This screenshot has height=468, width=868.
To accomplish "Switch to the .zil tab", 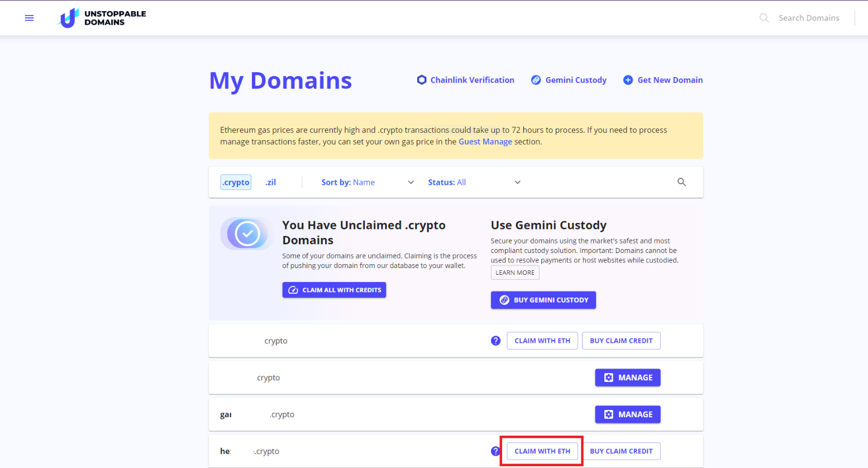I will (x=271, y=182).
